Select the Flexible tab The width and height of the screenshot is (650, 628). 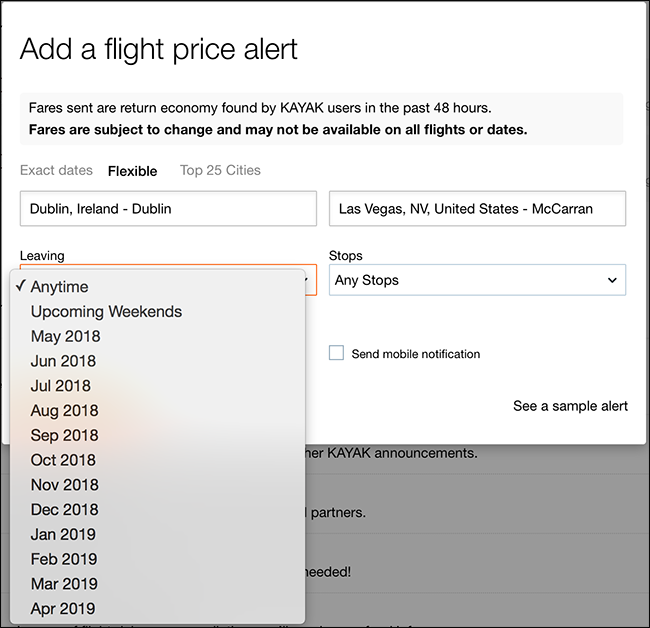pyautogui.click(x=132, y=171)
